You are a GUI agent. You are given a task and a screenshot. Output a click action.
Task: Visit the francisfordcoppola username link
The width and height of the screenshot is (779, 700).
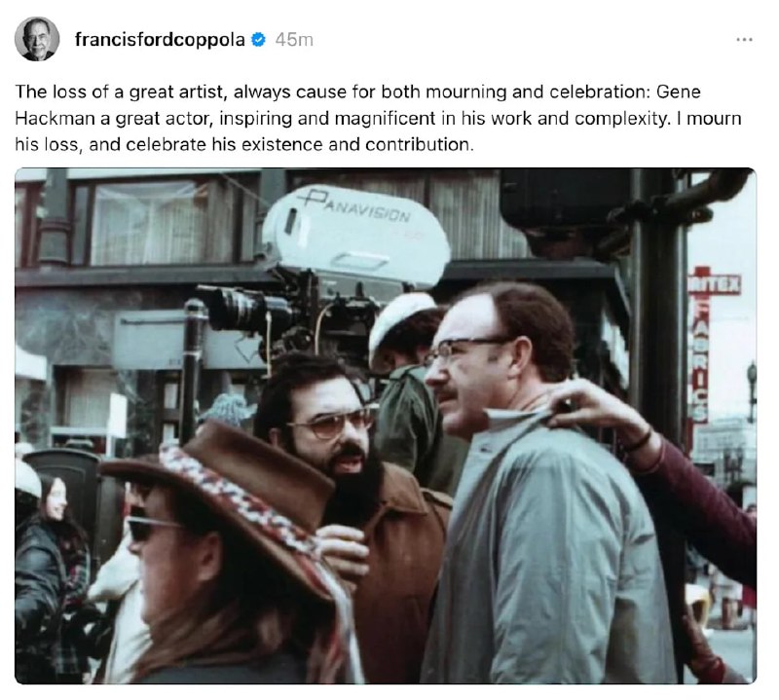(x=160, y=39)
